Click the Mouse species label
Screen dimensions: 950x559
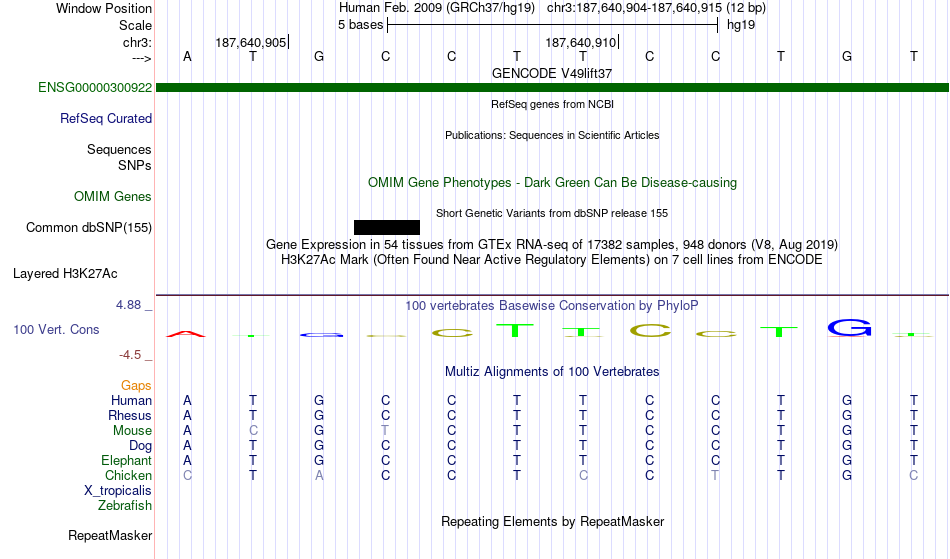point(132,431)
